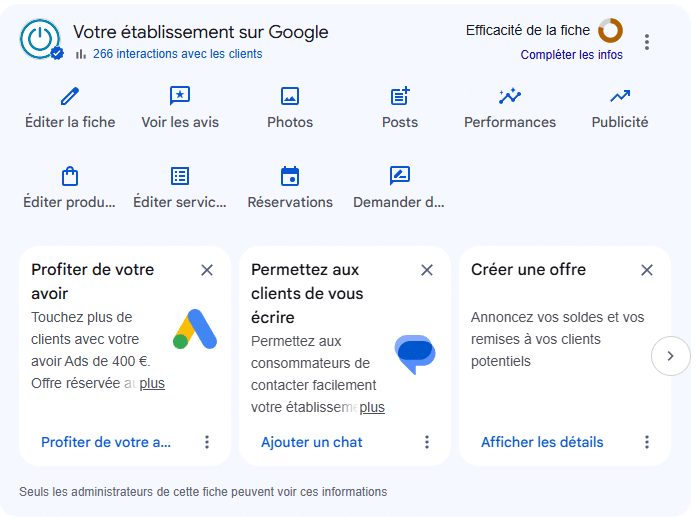Screen dimensions: 697x517
Task: Click the Publicité trending arrow icon
Action: pos(620,96)
